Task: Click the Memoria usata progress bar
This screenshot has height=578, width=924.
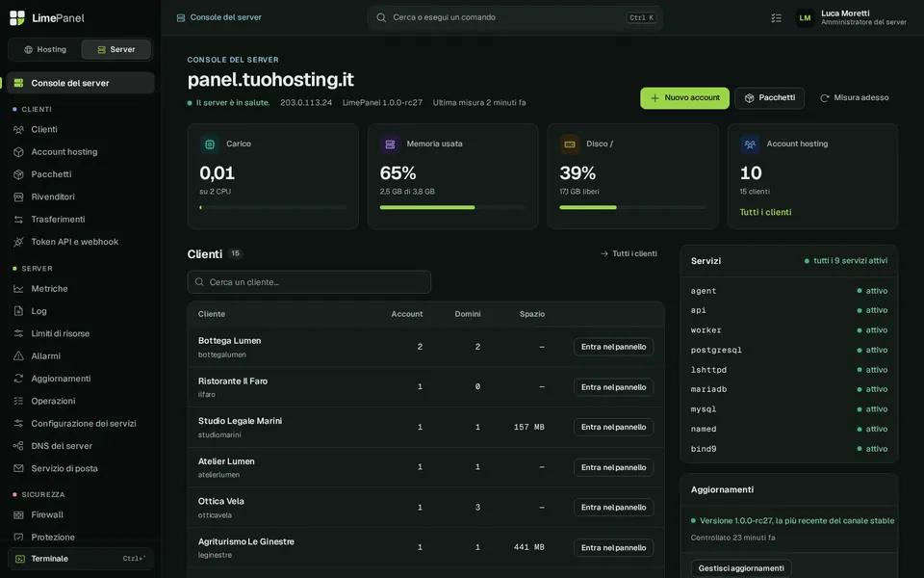Action: click(452, 208)
